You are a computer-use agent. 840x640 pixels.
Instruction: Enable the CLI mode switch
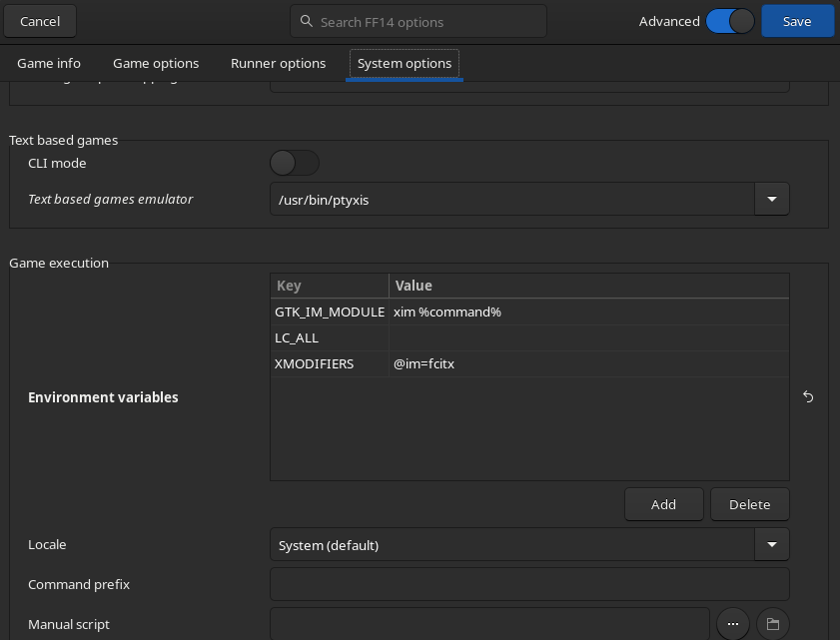[x=295, y=163]
